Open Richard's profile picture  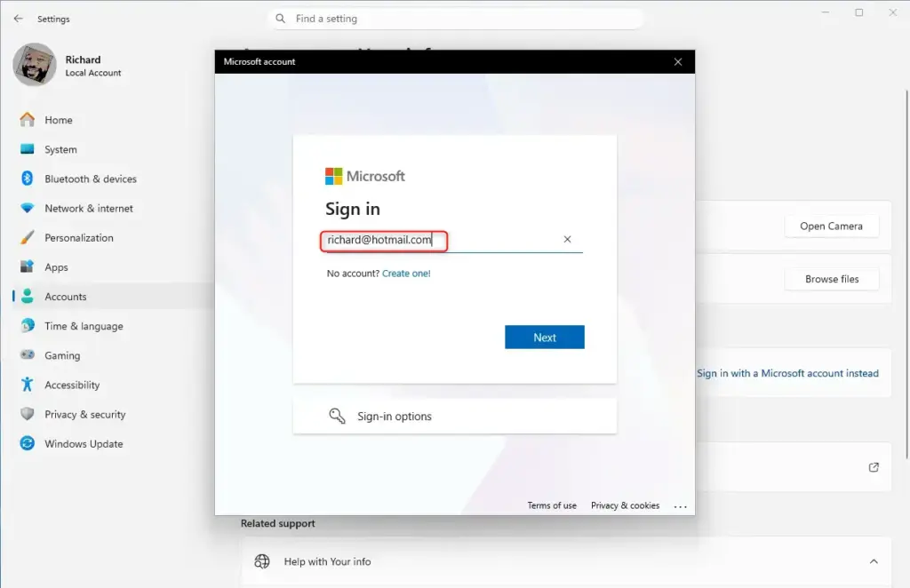click(x=35, y=64)
